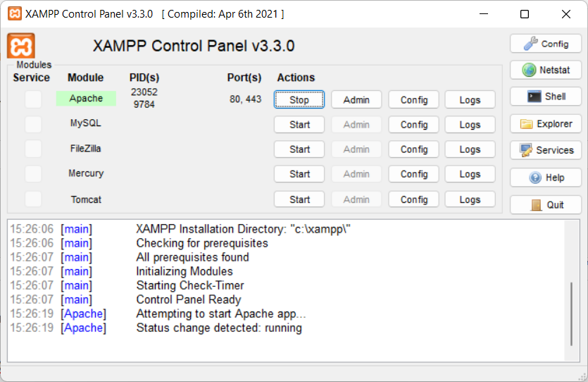Open Services via its icon
Image resolution: width=588 pixels, height=382 pixels.
point(546,150)
